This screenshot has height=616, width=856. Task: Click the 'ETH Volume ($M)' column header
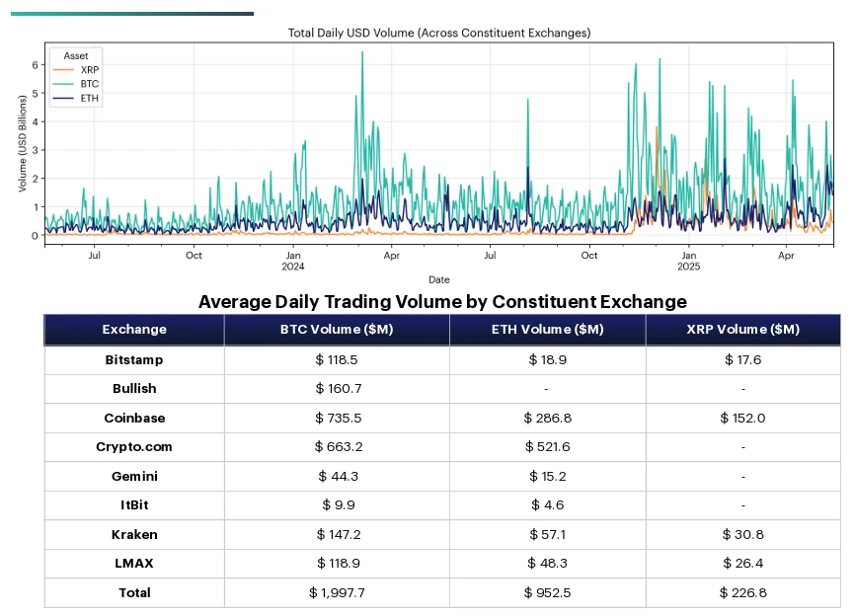pos(547,330)
